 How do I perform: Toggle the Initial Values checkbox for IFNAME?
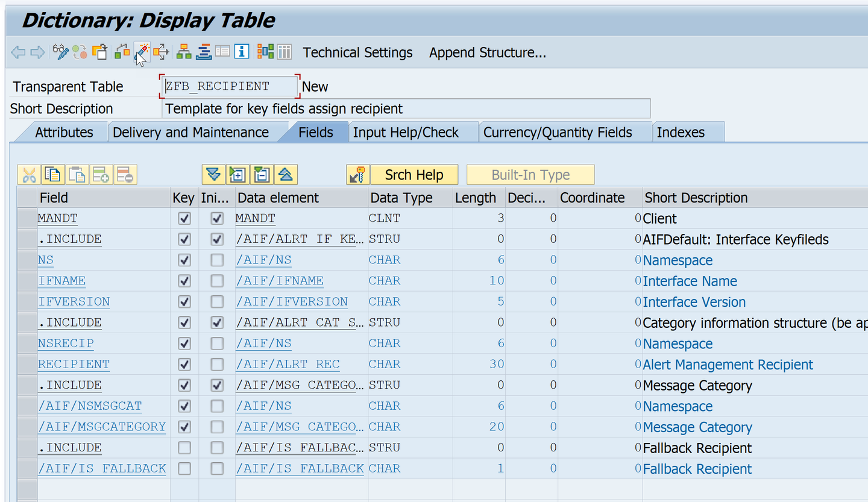[217, 281]
